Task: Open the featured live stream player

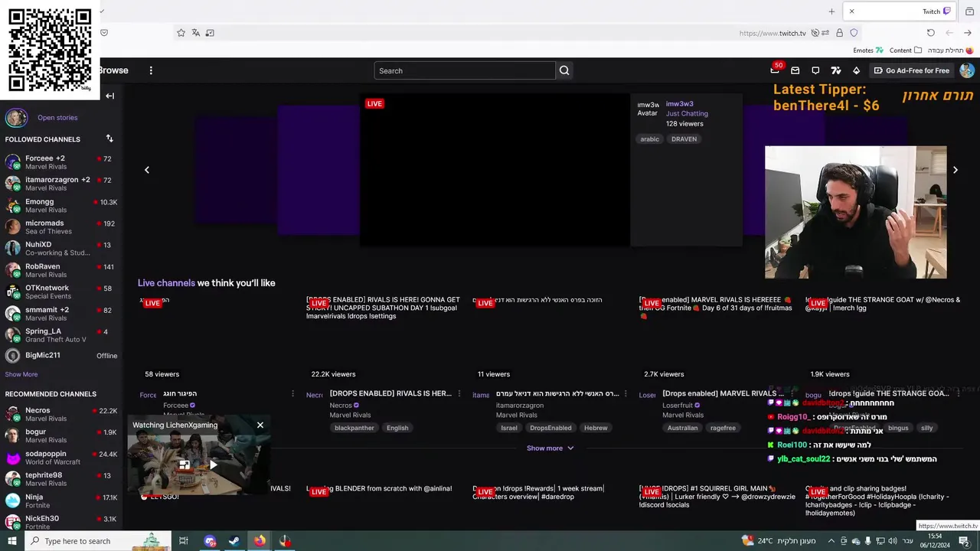Action: coord(495,170)
